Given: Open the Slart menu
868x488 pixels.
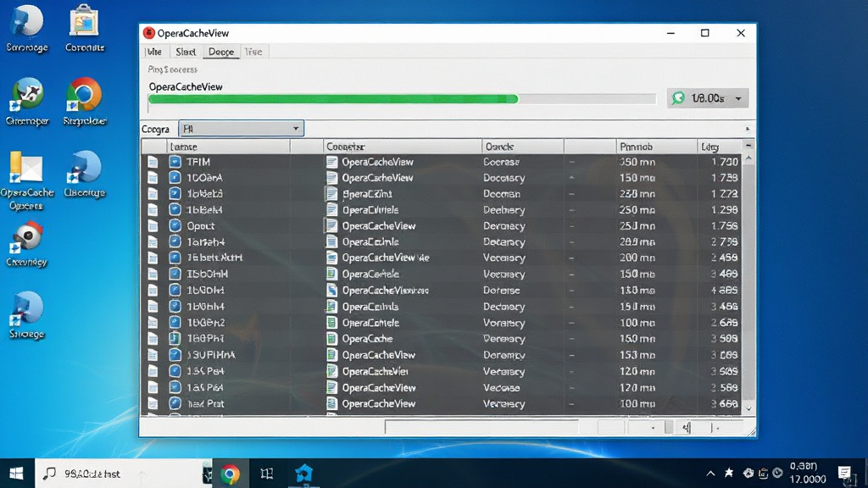Looking at the screenshot, I should pos(186,52).
